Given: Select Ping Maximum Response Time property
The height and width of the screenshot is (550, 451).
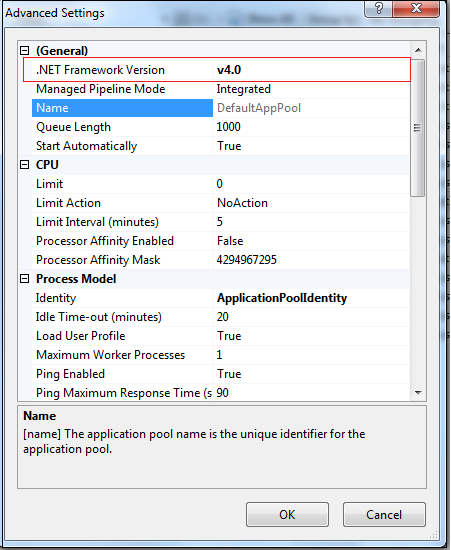Looking at the screenshot, I should (122, 393).
